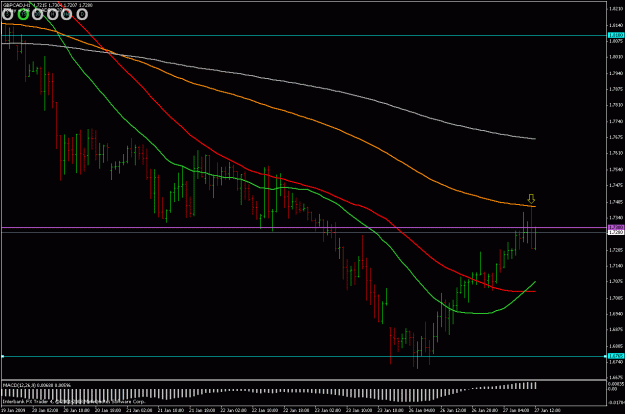Screen dimensions: 625x414
Task: Click the '27 Jan 12:00' time axis label
Action: pos(547,410)
